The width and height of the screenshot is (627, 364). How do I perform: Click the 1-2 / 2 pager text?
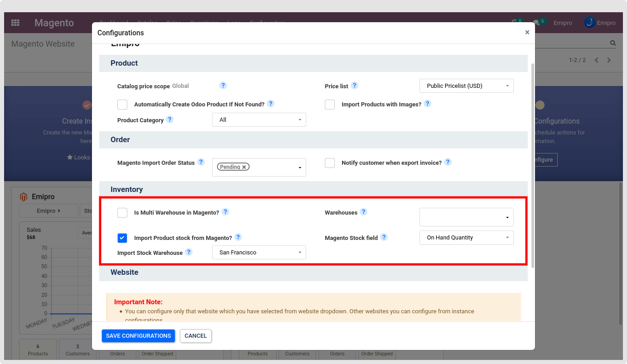click(577, 60)
